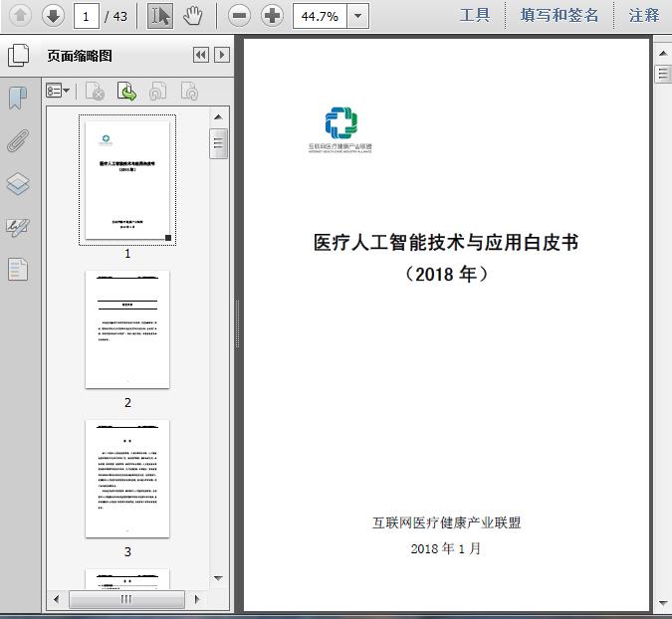Click the 44.7% zoom value field
The width and height of the screenshot is (672, 619).
(320, 16)
